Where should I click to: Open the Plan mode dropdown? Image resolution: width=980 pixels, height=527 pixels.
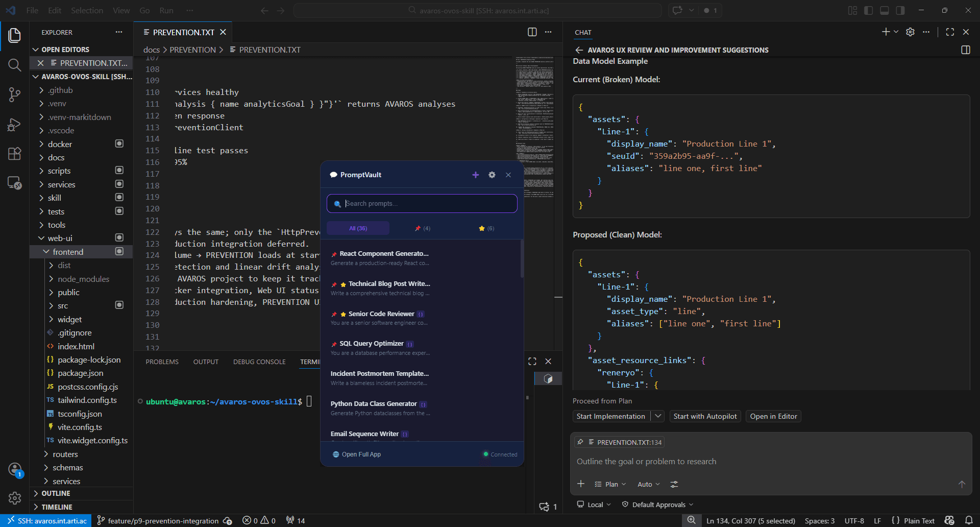coord(610,484)
